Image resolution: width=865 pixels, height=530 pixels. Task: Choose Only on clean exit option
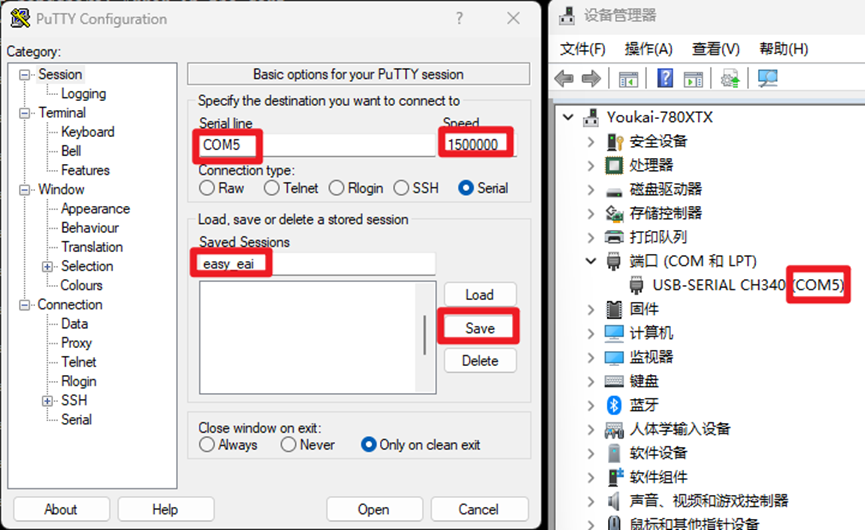[x=369, y=445]
